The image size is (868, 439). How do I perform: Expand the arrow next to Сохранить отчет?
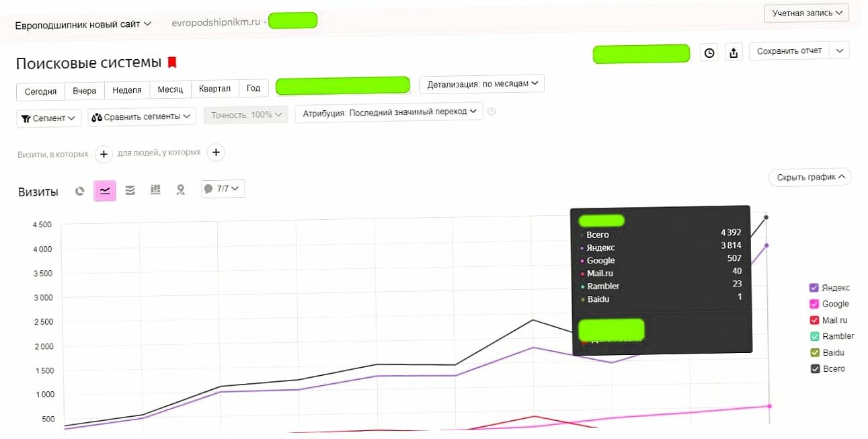(839, 50)
